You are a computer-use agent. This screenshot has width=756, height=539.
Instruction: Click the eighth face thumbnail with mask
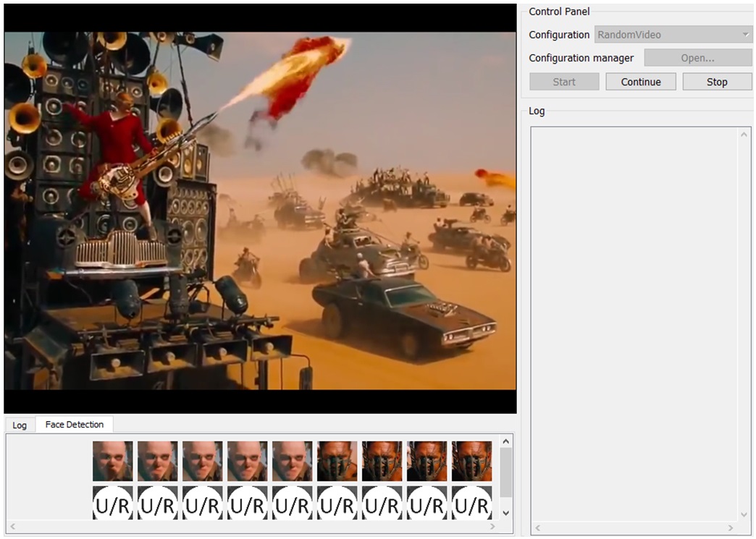[427, 461]
